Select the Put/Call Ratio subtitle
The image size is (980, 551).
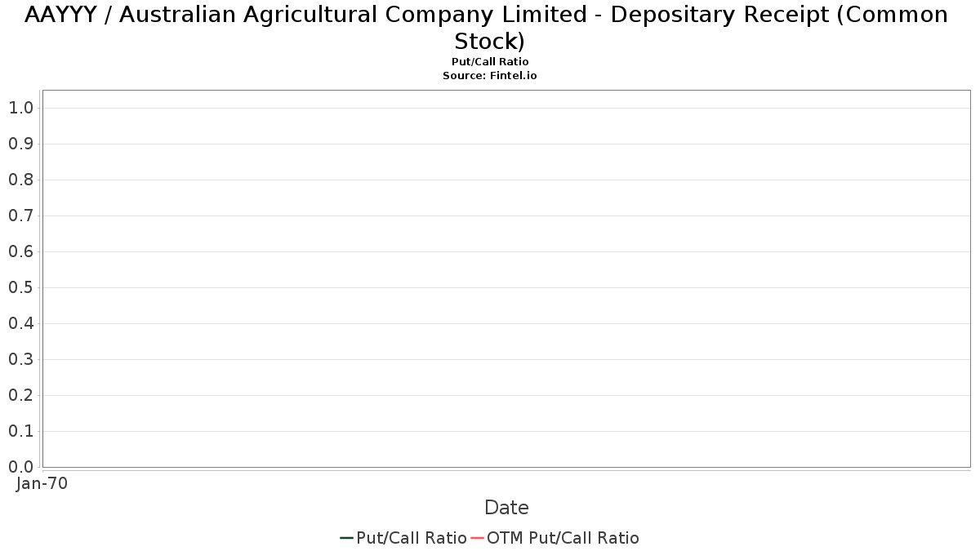(490, 62)
